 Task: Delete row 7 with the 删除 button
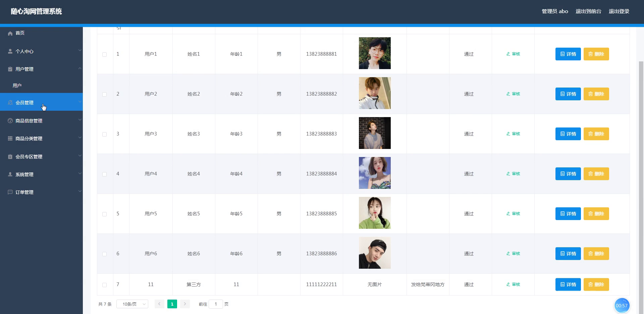(596, 284)
